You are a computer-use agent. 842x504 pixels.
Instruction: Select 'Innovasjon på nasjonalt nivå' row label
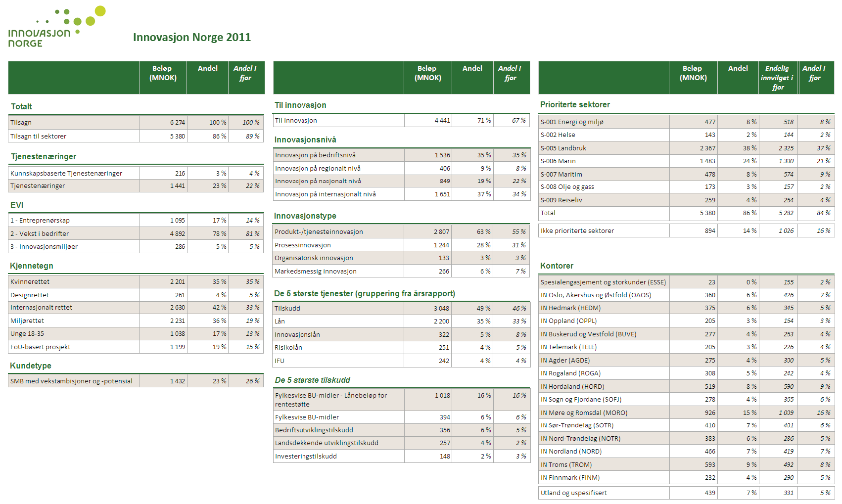318,181
